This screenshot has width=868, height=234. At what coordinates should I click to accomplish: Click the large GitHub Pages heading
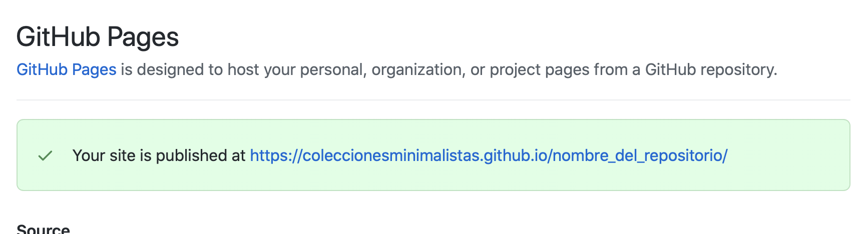click(x=98, y=37)
